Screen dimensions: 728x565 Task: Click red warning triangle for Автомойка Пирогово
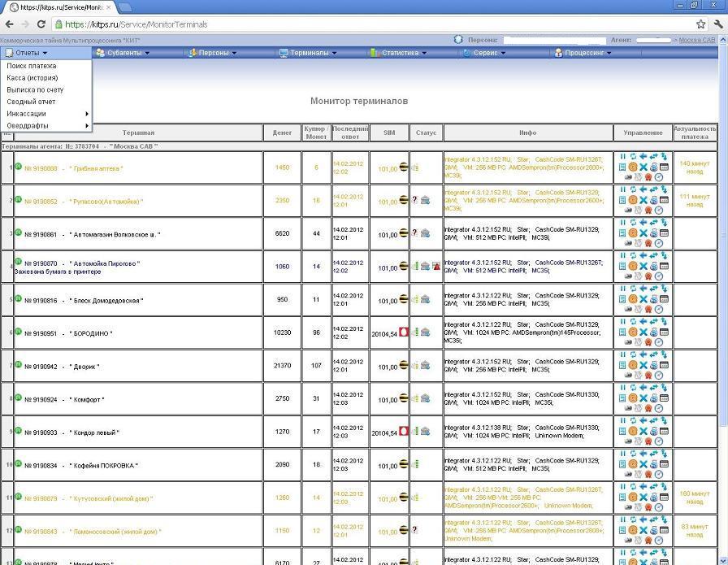click(x=436, y=266)
